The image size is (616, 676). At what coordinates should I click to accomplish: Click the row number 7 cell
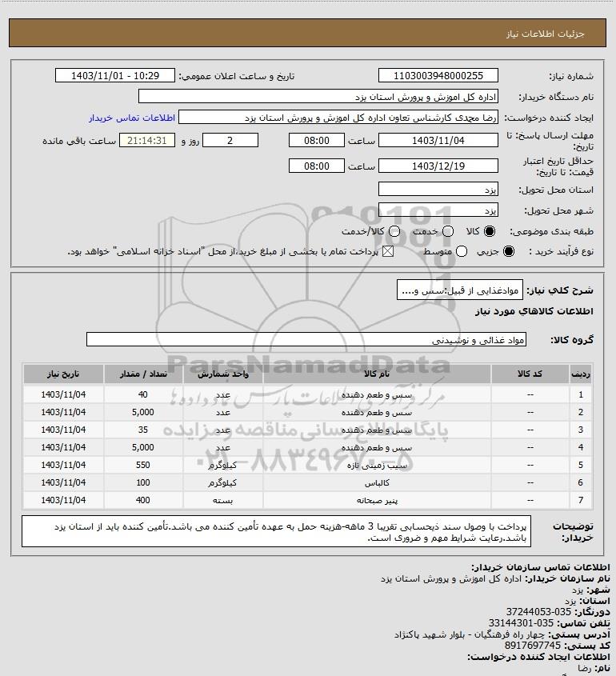point(580,501)
